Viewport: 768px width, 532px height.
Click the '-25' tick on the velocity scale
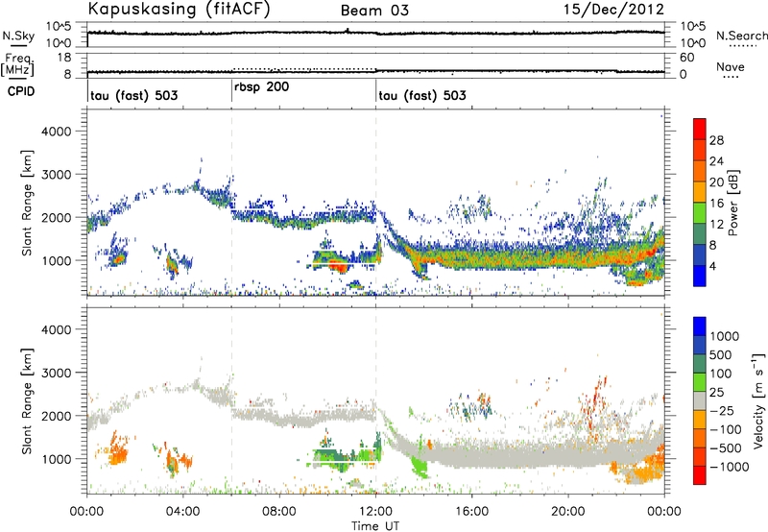[x=721, y=411]
